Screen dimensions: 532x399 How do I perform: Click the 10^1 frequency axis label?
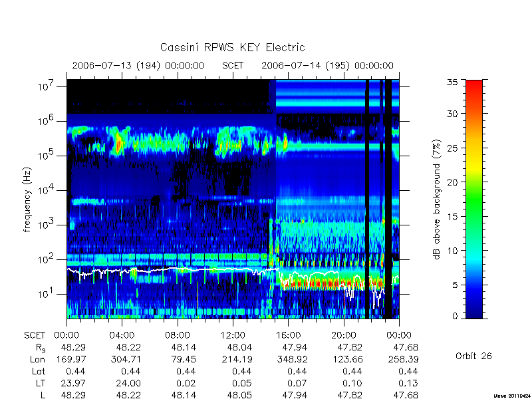pos(45,293)
